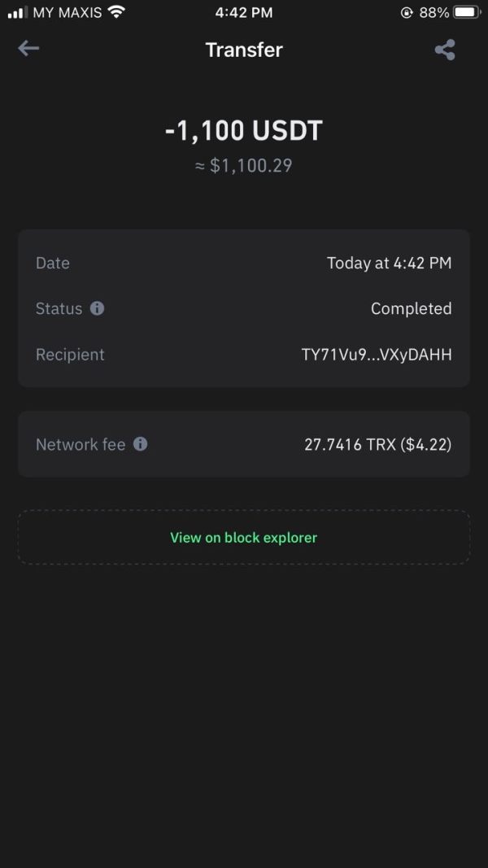Open the share icon
This screenshot has height=868, width=488.
445,50
